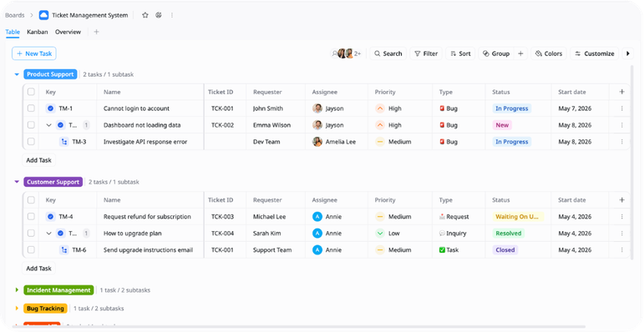This screenshot has height=332, width=644.
Task: Collapse subtasks of Dashboard not loading data
Action: [49, 125]
